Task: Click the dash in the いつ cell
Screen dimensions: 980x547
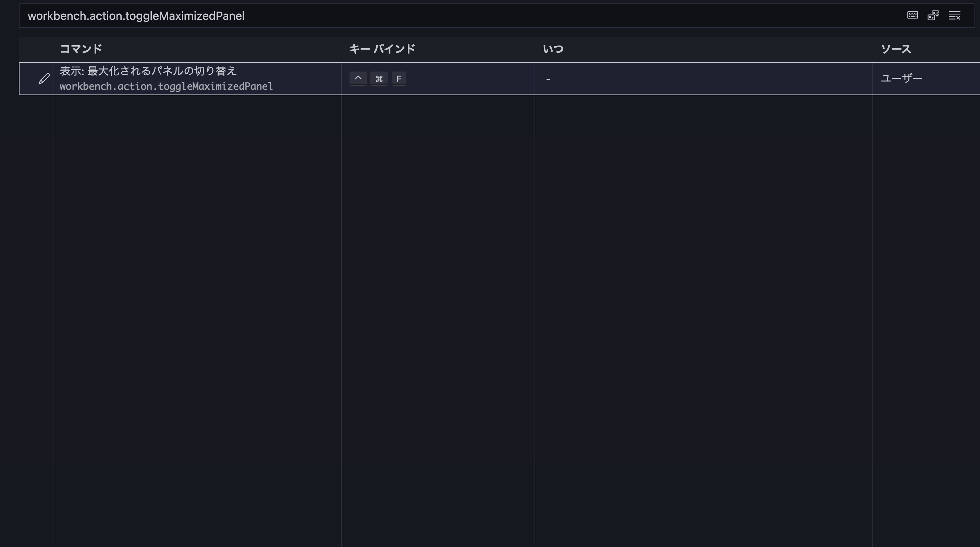Action: (x=548, y=79)
